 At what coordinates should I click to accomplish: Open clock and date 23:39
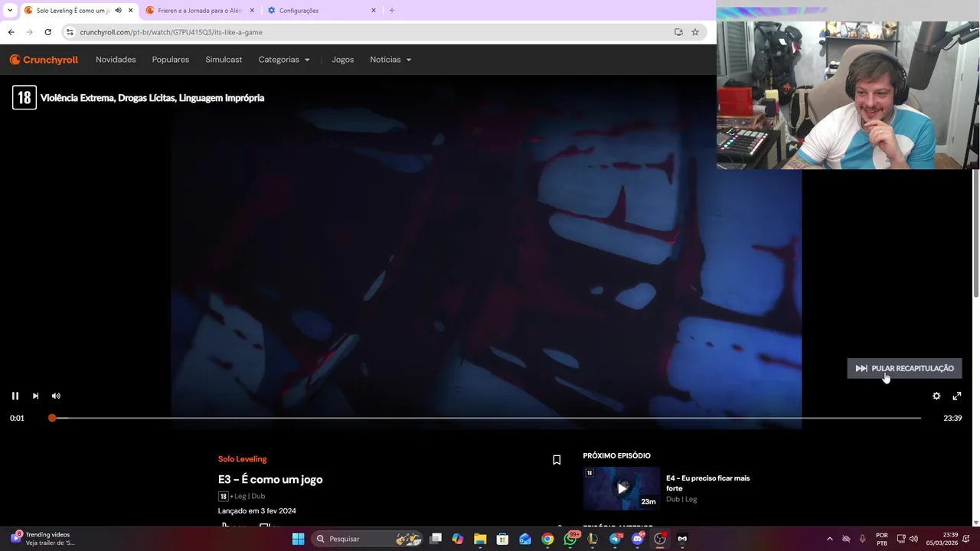(x=942, y=539)
